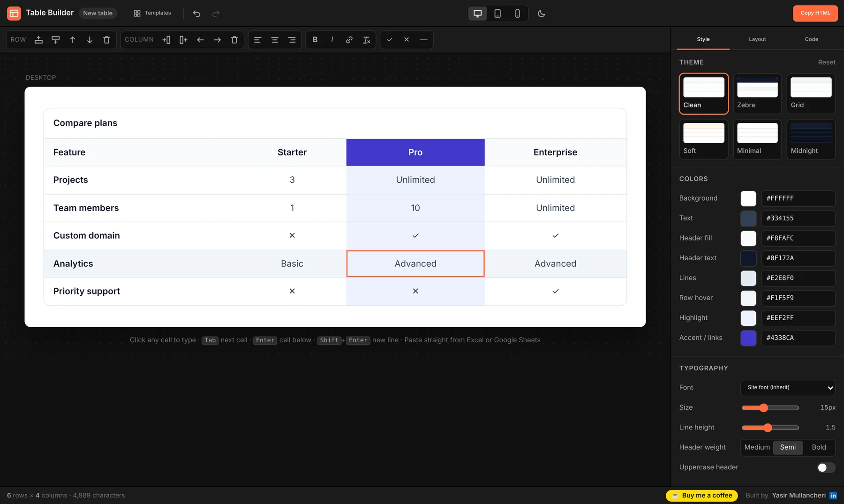Screen dimensions: 844x504
Task: Center align the cell text
Action: [x=275, y=40]
